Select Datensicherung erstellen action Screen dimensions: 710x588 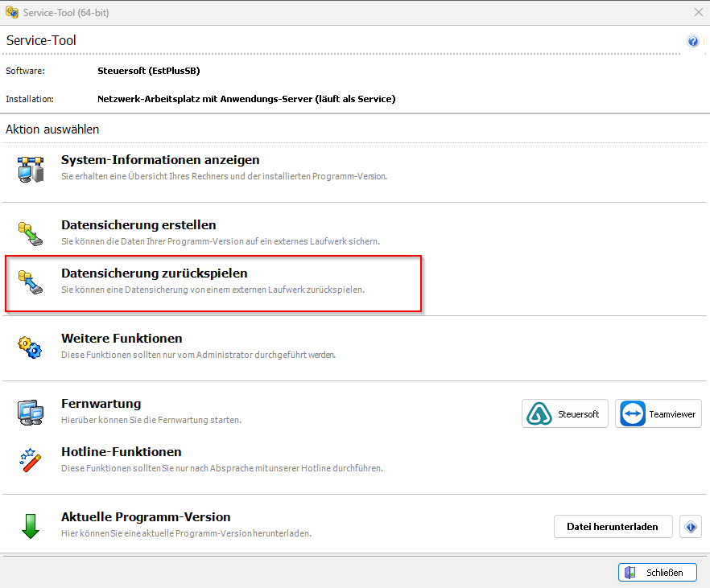pyautogui.click(x=138, y=225)
